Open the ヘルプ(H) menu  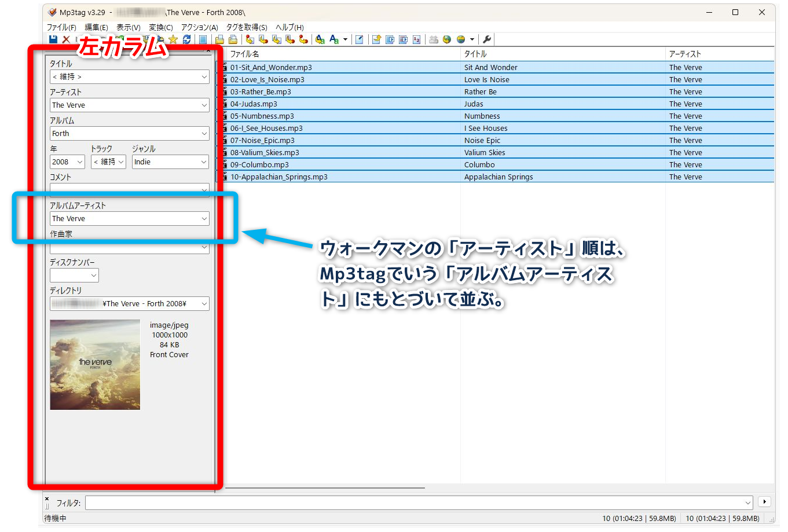click(x=289, y=27)
